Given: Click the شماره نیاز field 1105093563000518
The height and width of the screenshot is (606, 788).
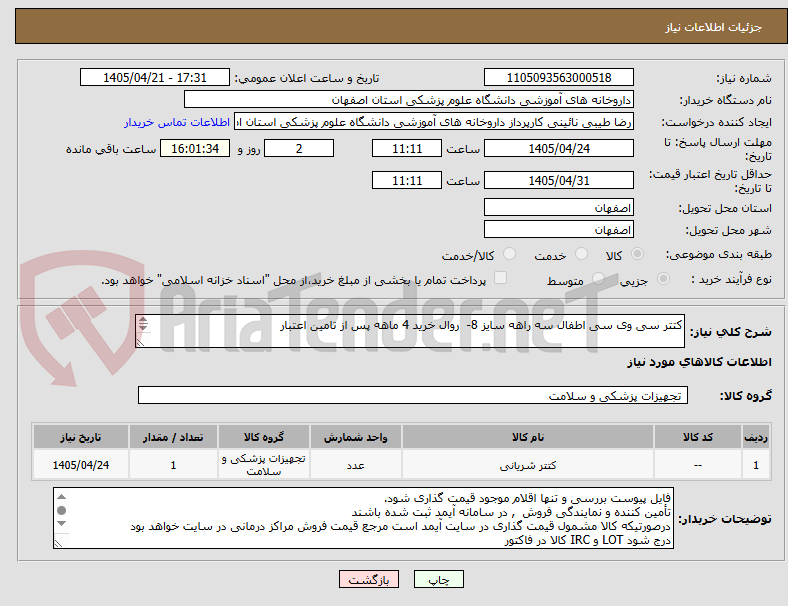Looking at the screenshot, I should pyautogui.click(x=558, y=77).
